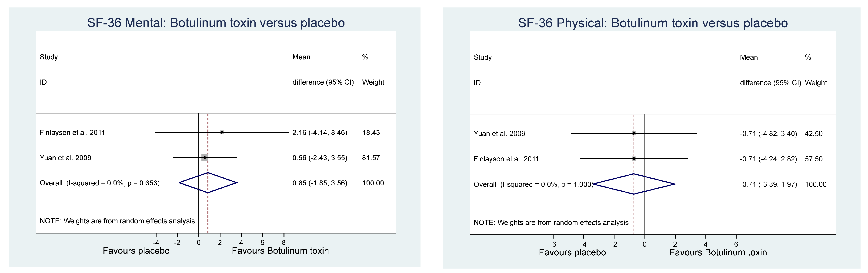Click Physical plot axis tick label -6
Image resolution: width=868 pixels, height=273 pixels.
tap(553, 244)
